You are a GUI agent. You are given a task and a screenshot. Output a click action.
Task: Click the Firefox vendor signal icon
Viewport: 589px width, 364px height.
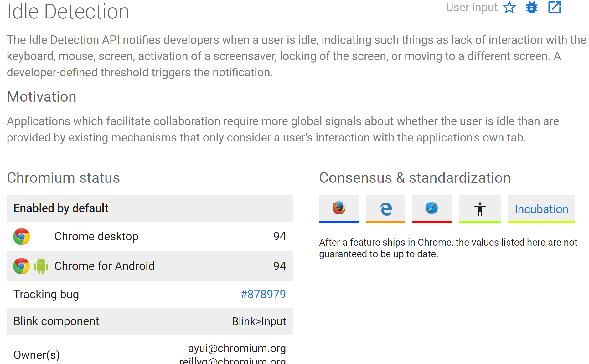click(339, 208)
